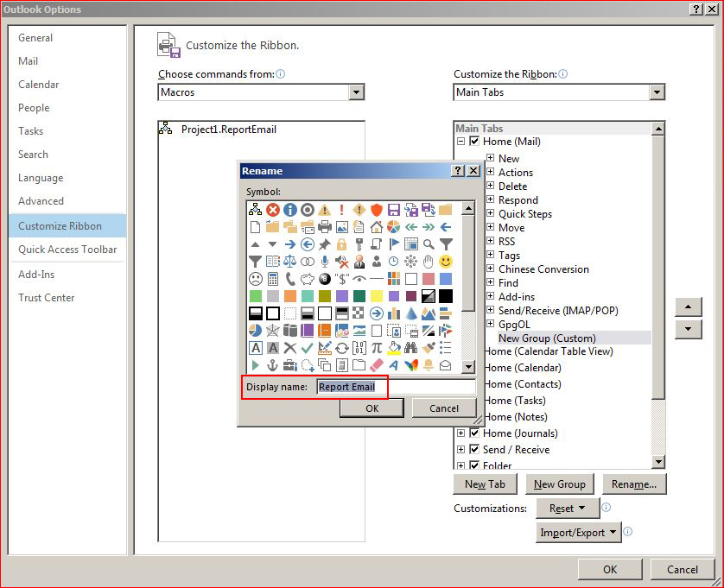This screenshot has height=588, width=724.
Task: Select the purple floppy disk save symbol
Action: 394,210
